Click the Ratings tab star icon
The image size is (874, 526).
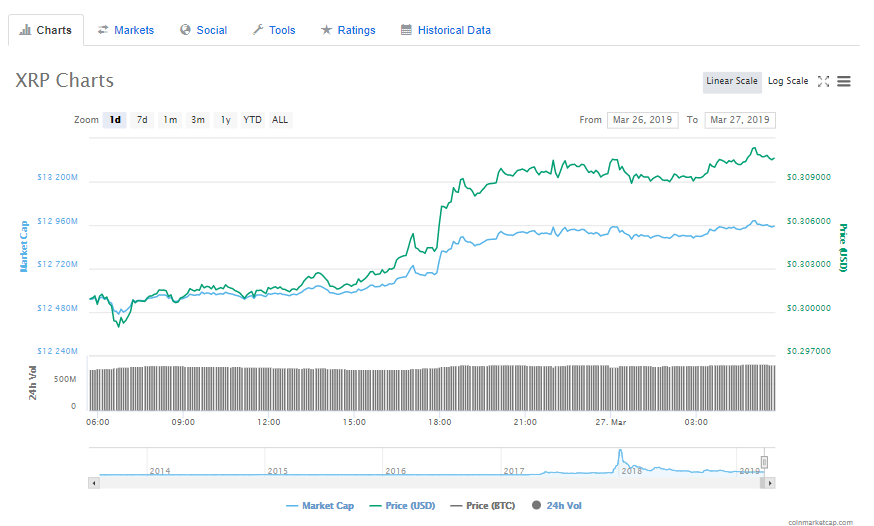pyautogui.click(x=326, y=30)
